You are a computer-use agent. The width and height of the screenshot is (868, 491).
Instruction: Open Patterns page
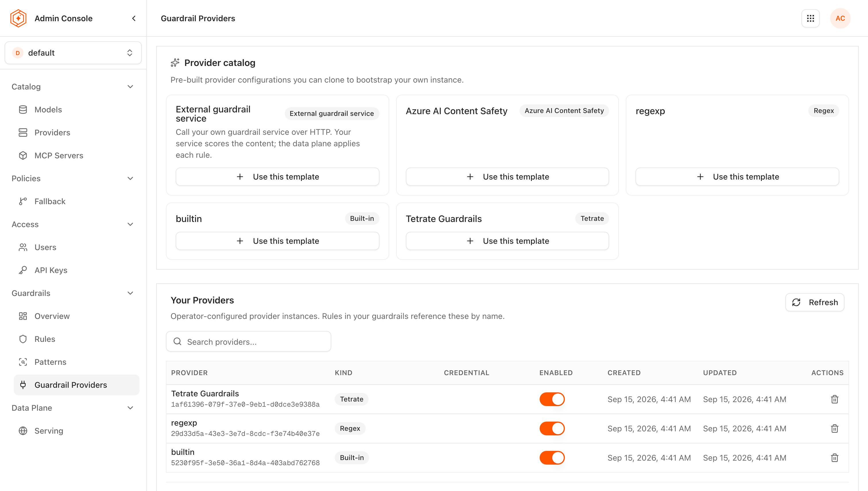tap(76, 362)
